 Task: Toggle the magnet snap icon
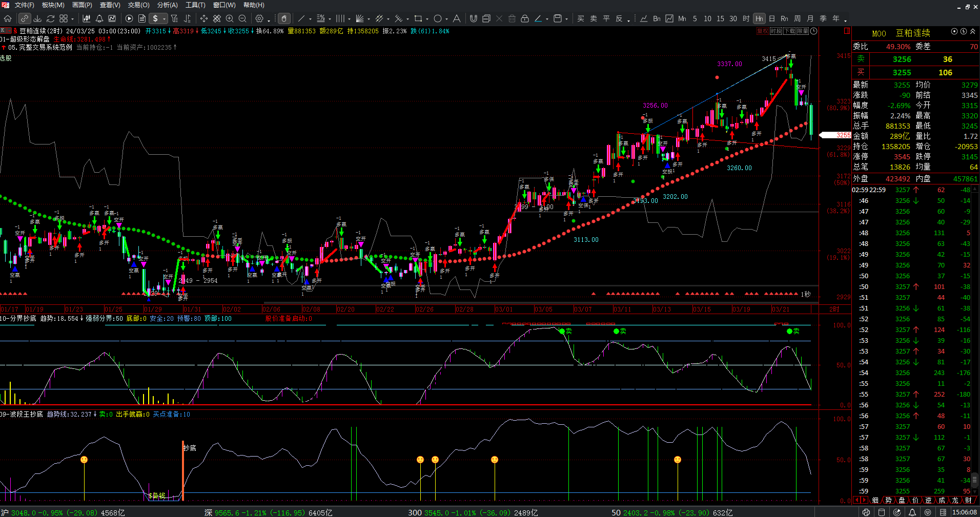click(x=473, y=18)
